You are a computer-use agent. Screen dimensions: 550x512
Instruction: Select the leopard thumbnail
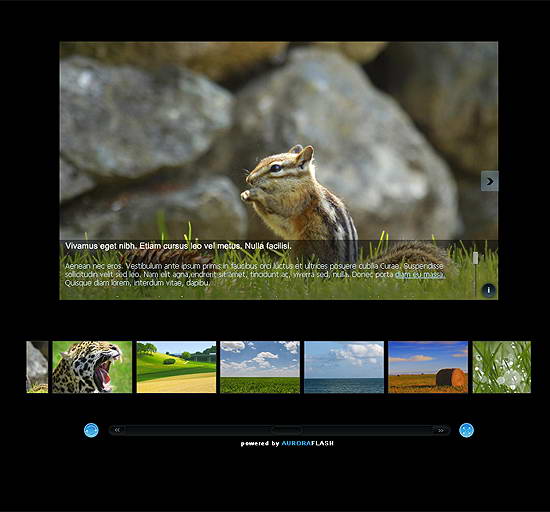point(92,367)
